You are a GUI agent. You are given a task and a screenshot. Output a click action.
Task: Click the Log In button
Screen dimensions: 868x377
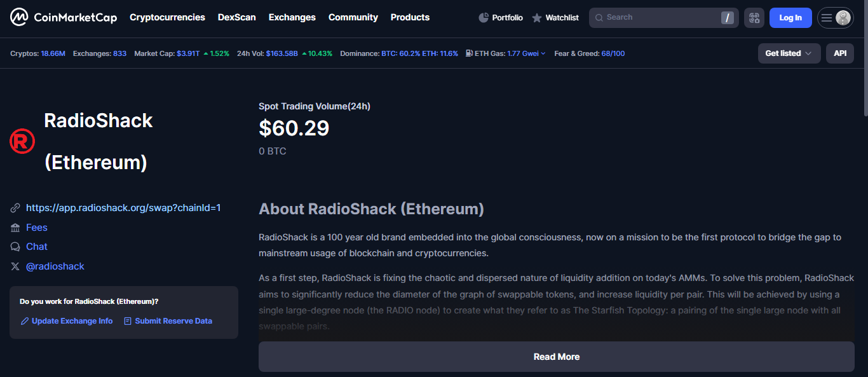pos(790,18)
